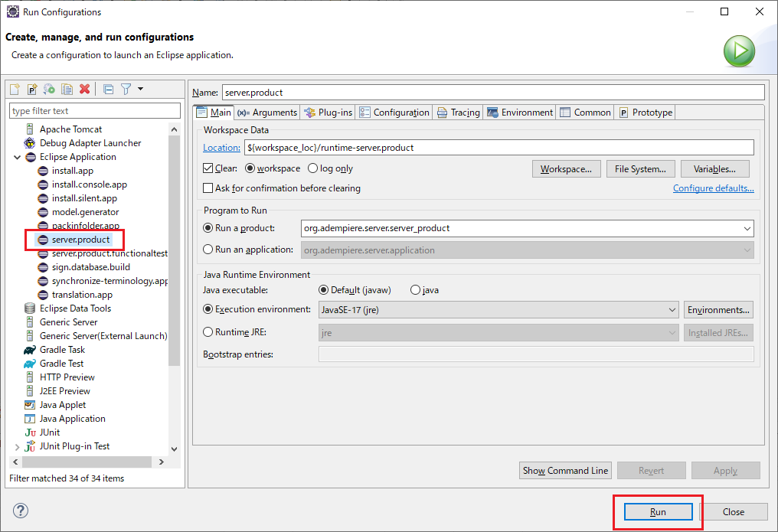Select the workspace radio button

coord(250,168)
